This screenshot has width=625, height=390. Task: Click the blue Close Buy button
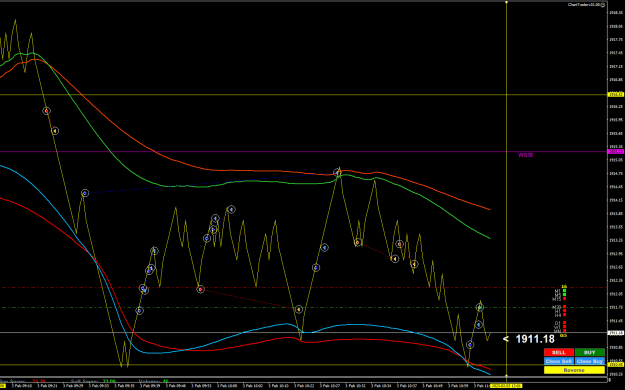click(590, 361)
